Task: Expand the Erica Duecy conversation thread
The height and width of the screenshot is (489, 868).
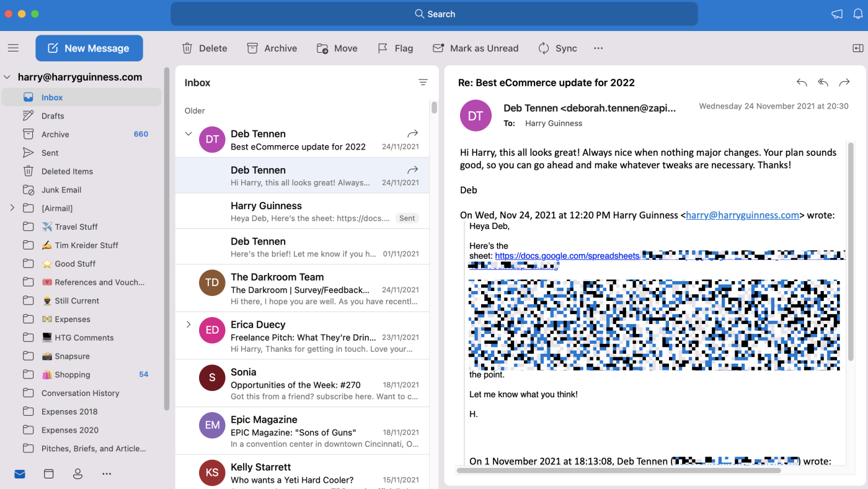Action: [x=188, y=325]
